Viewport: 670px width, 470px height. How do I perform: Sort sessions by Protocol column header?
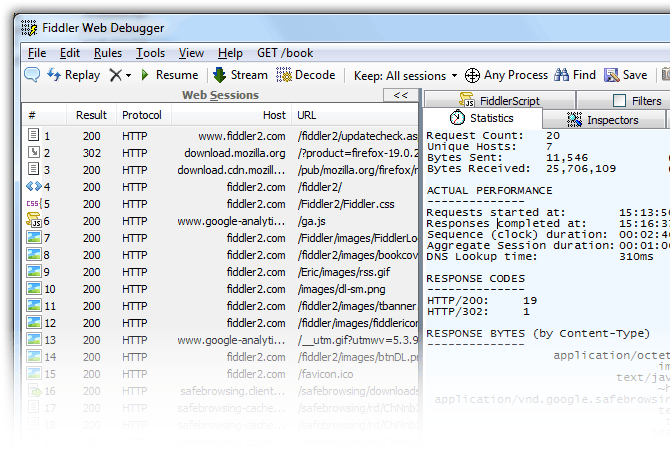[x=143, y=115]
